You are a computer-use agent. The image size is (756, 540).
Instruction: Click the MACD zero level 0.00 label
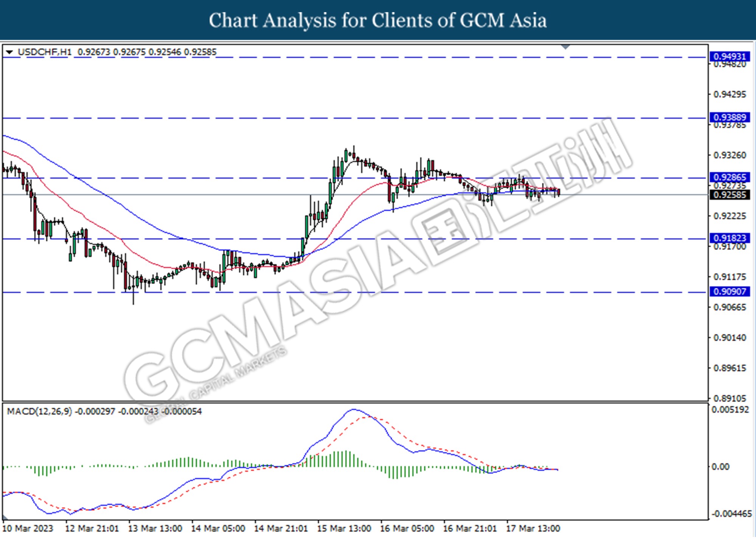click(720, 467)
